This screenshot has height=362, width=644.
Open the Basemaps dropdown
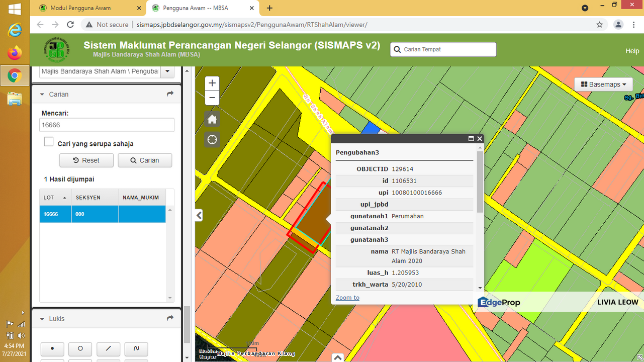(603, 84)
